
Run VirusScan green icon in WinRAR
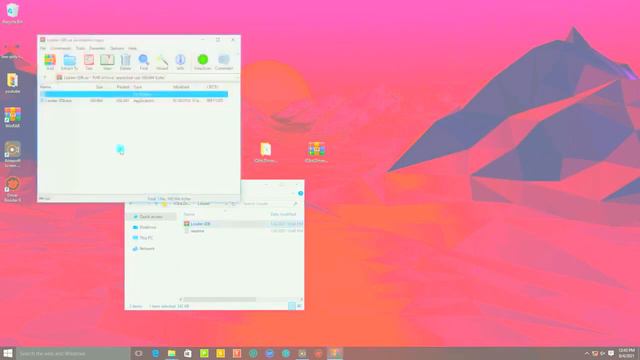[x=202, y=62]
